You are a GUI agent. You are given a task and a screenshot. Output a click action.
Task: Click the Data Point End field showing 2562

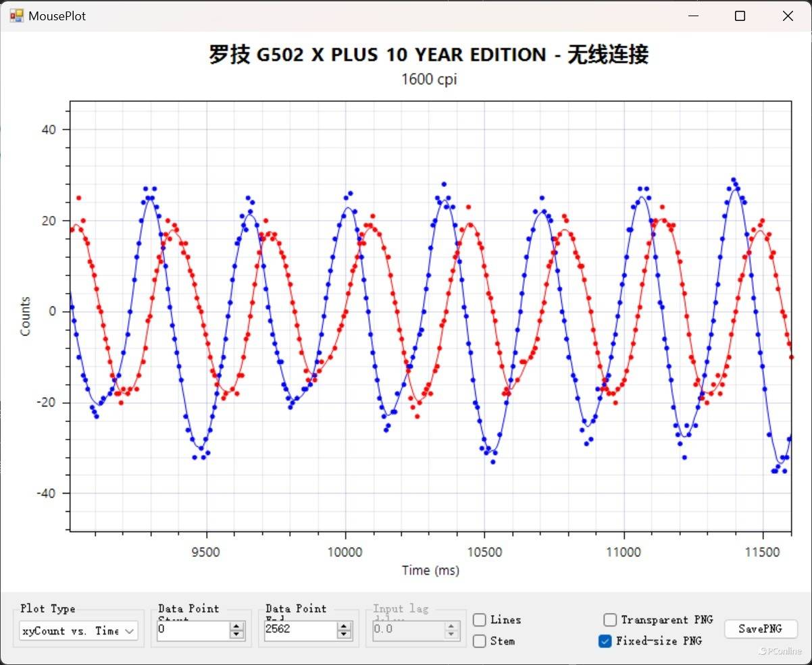[299, 631]
